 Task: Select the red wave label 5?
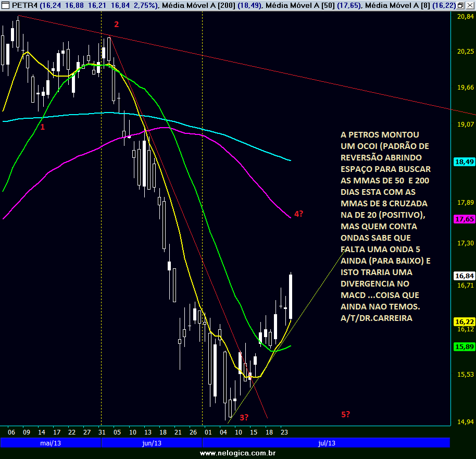click(345, 414)
